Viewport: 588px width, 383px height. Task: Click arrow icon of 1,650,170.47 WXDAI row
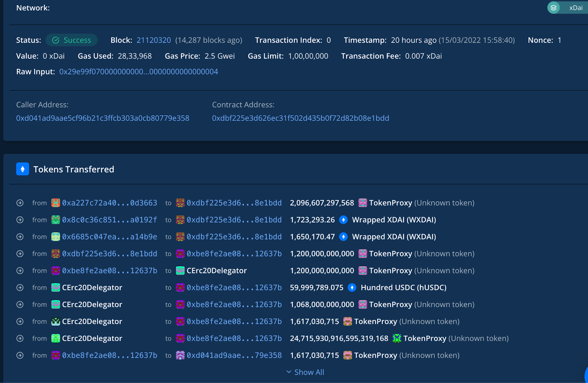click(20, 236)
